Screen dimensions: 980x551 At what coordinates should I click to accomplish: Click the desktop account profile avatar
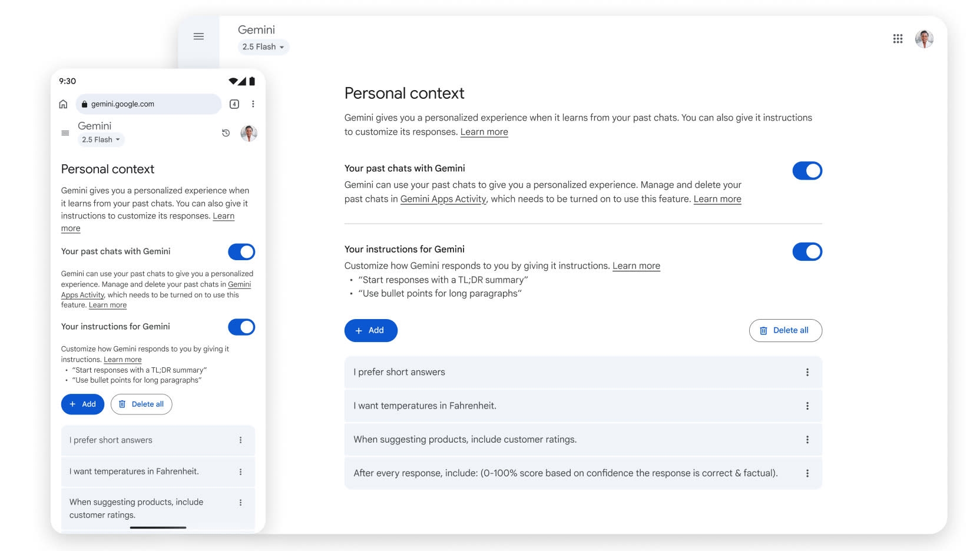[x=924, y=39]
